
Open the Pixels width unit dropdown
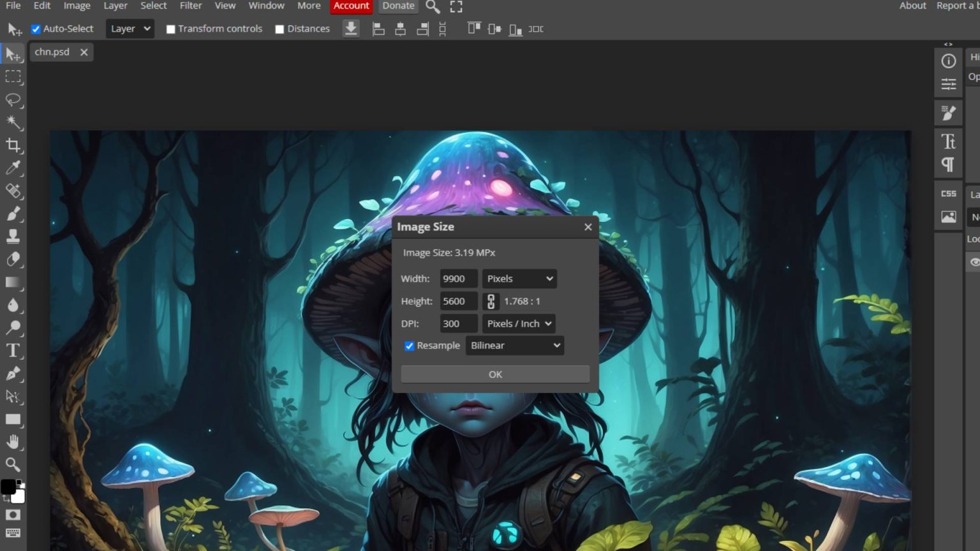click(x=519, y=279)
